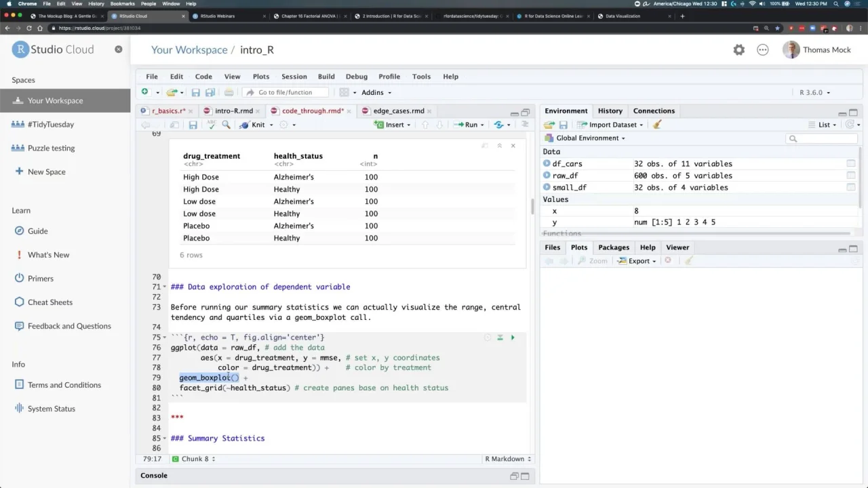The image size is (868, 488).
Task: Switch to the edge_cases.rmd tab
Action: pos(398,111)
